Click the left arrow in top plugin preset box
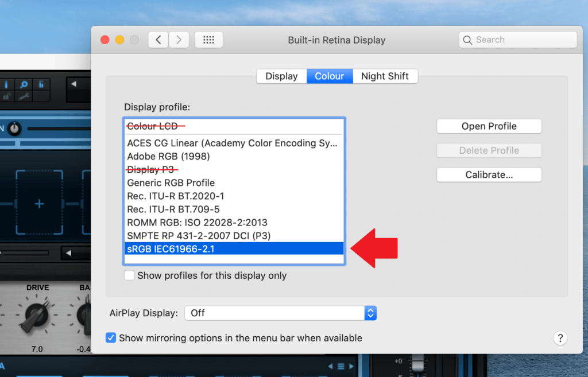588x377 pixels. click(x=74, y=84)
